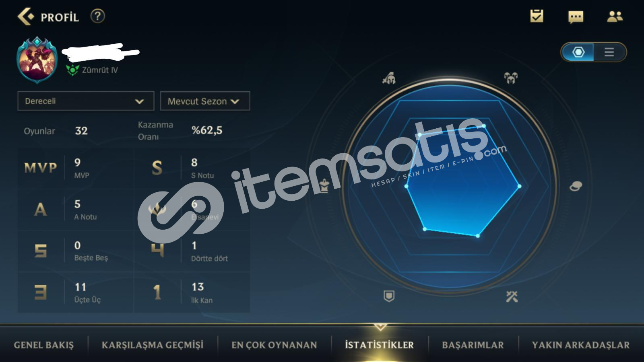Screen dimensions: 644x362
Task: Select the coin icon beside radar chart
Action: 576,186
